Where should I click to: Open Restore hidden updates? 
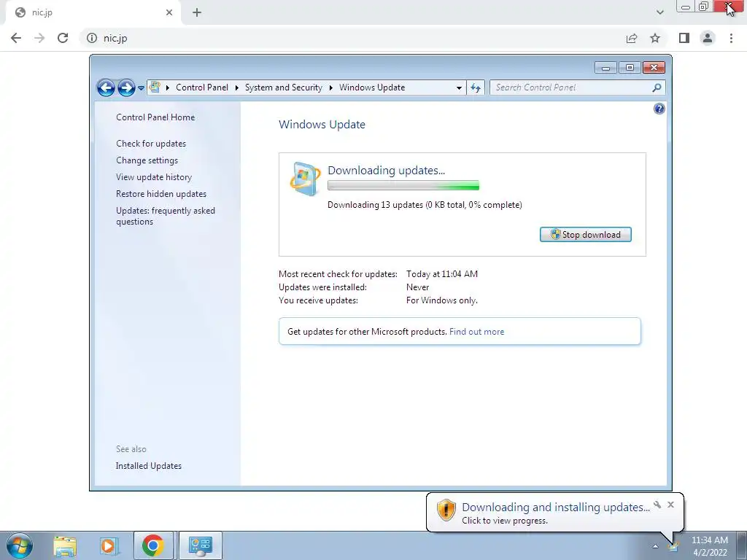161,194
